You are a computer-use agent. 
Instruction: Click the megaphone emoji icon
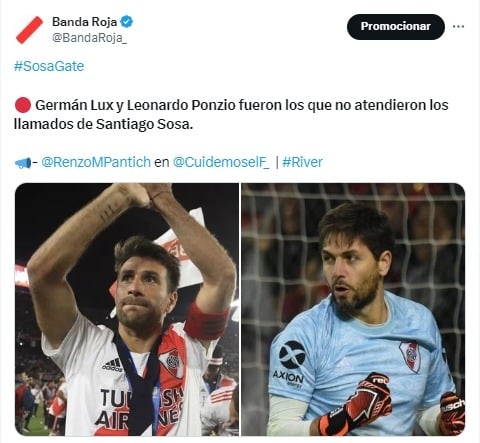tap(23, 163)
